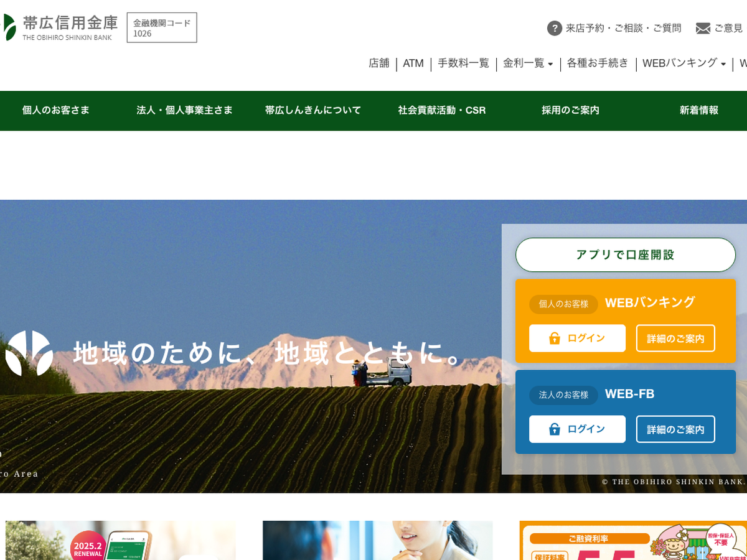Click the envelope feedback icon

point(703,29)
